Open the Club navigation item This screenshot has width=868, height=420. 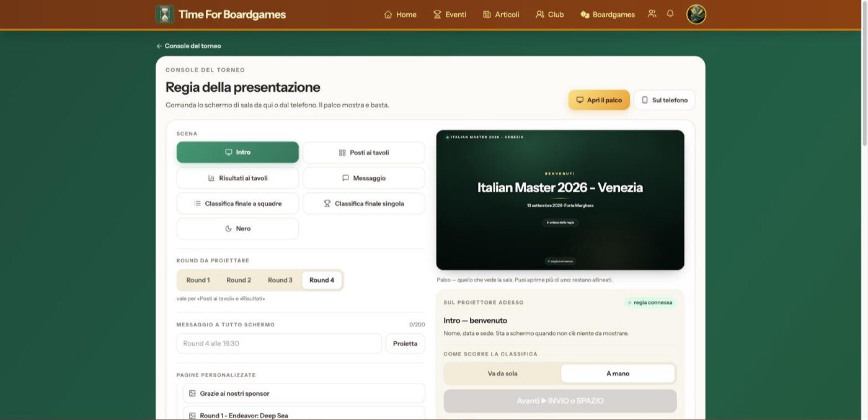[x=550, y=14]
